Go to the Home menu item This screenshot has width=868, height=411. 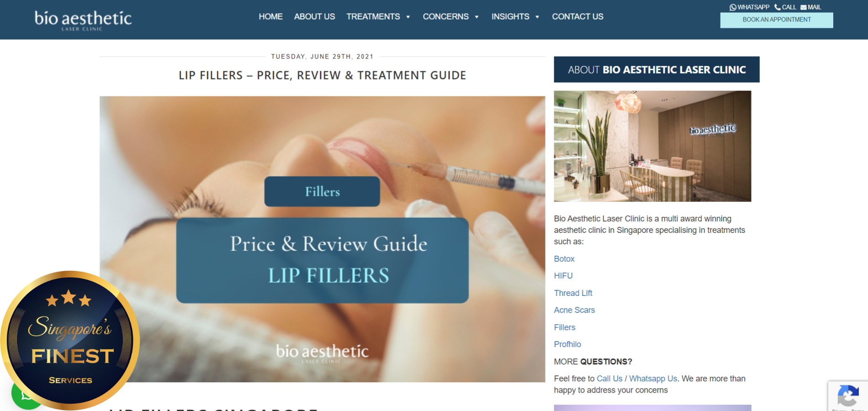270,16
